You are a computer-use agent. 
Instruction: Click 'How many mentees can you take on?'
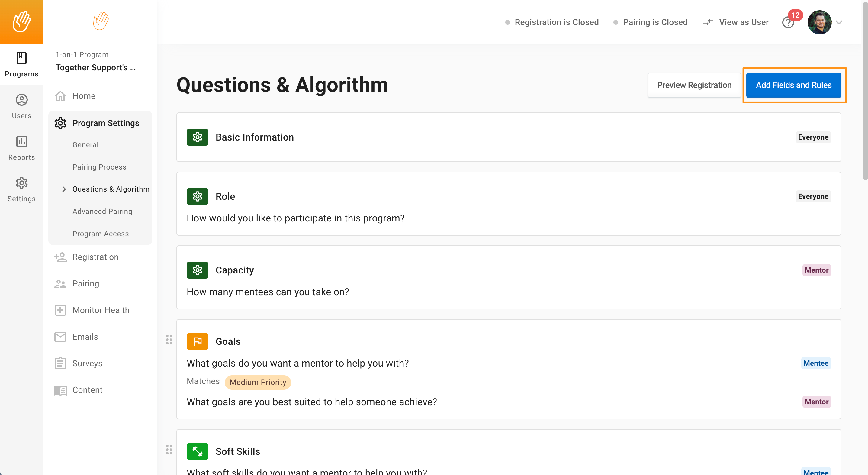coord(268,292)
